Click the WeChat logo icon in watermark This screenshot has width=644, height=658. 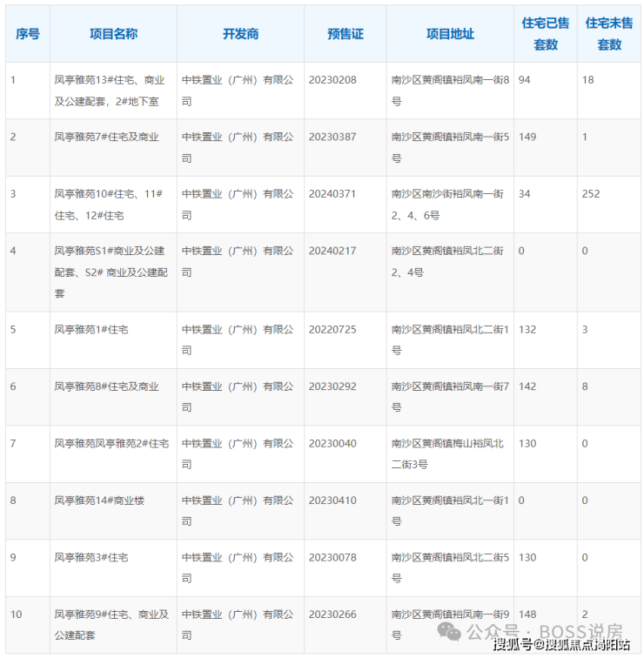[449, 632]
